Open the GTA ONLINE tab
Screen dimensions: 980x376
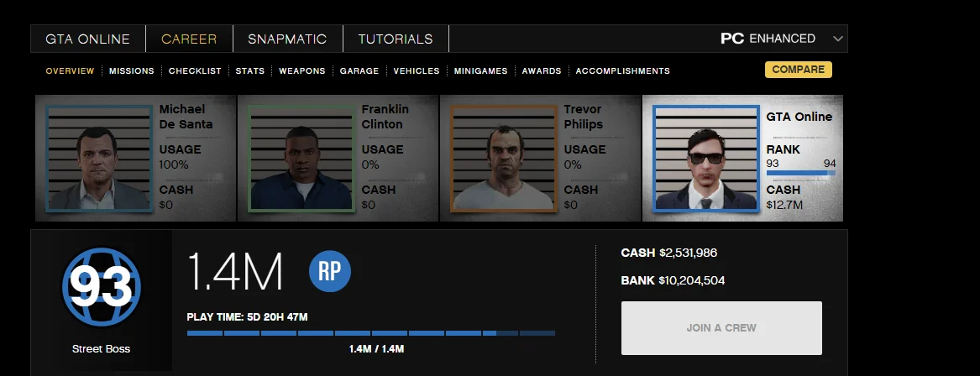coord(87,39)
